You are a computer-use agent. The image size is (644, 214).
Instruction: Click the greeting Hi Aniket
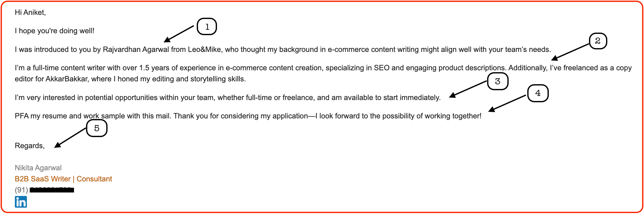point(30,12)
